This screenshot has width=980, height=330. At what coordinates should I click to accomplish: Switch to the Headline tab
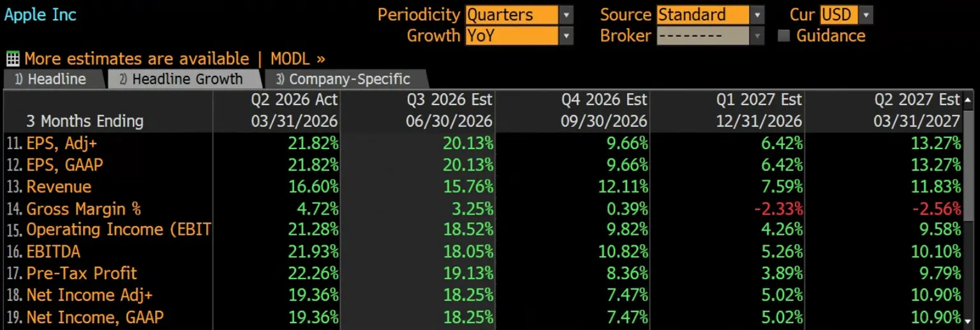point(54,79)
